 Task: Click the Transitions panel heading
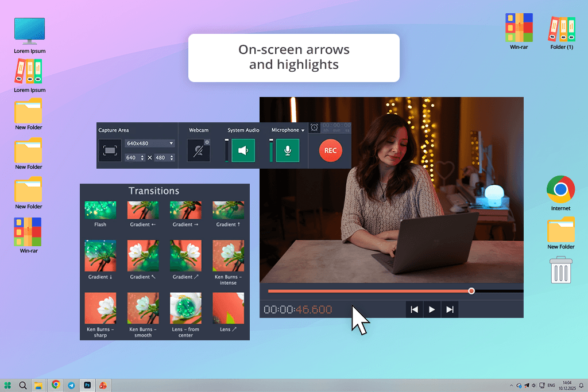click(154, 191)
